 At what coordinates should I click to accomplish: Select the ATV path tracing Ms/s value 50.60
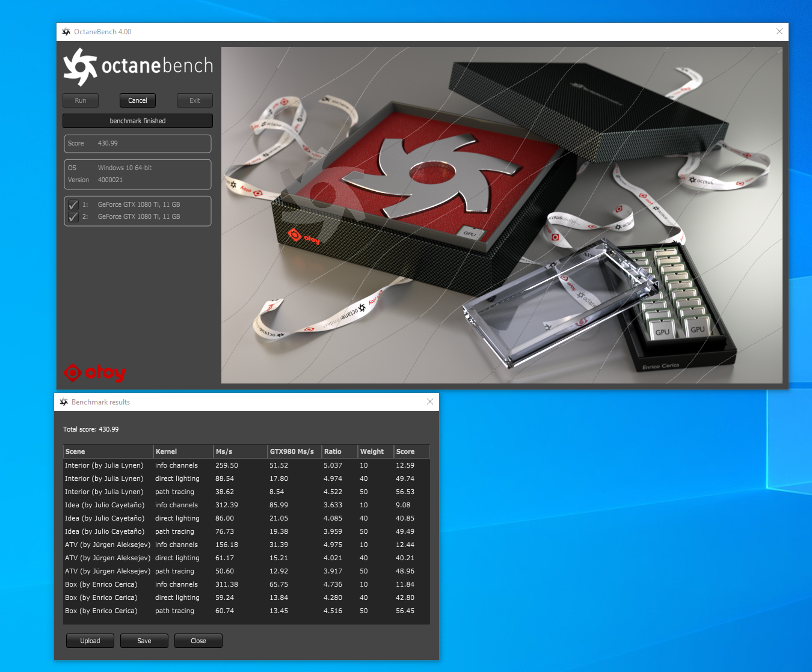[x=224, y=571]
